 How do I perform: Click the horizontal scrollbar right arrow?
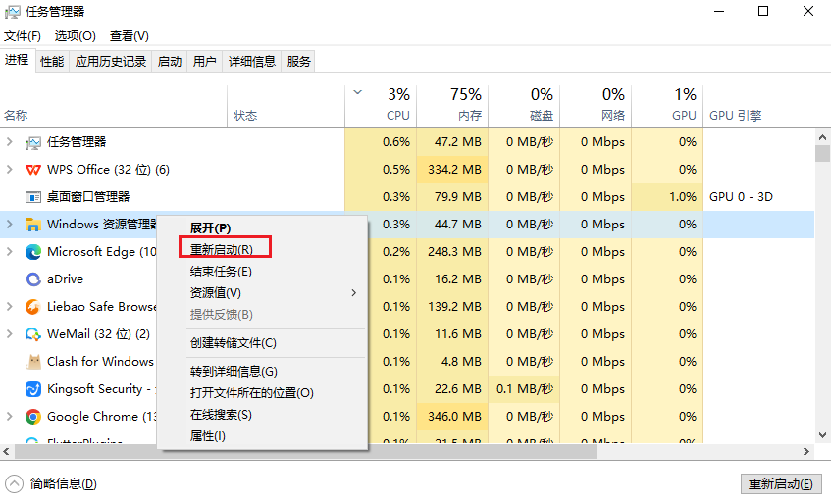pyautogui.click(x=806, y=452)
